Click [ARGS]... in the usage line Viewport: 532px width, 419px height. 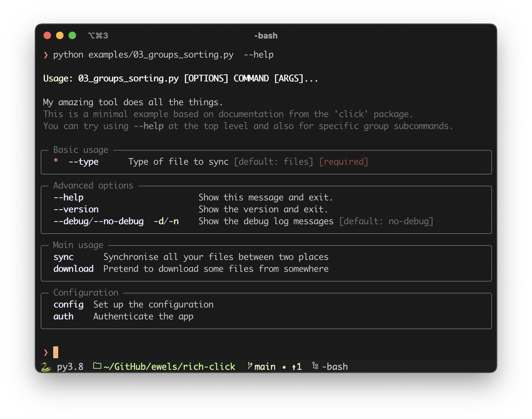296,79
